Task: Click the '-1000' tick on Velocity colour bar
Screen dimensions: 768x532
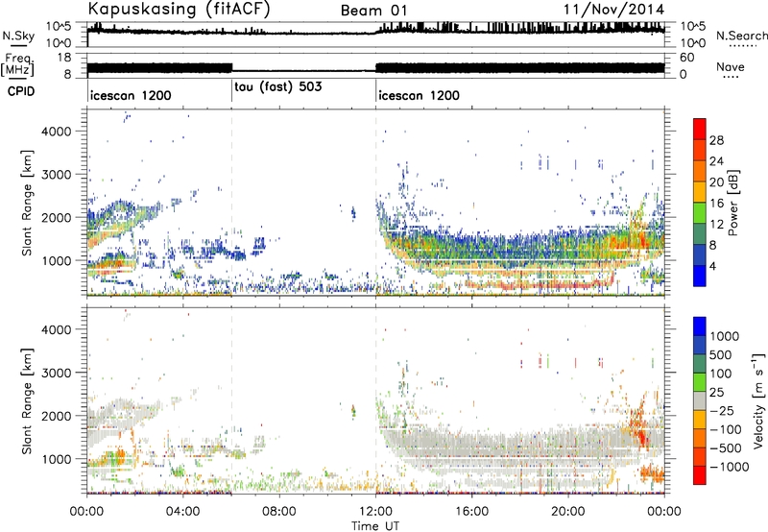Action: (x=730, y=467)
